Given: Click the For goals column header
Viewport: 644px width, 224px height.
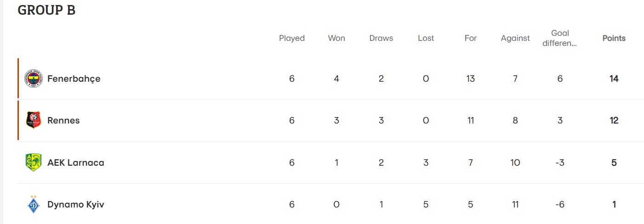Looking at the screenshot, I should (470, 39).
